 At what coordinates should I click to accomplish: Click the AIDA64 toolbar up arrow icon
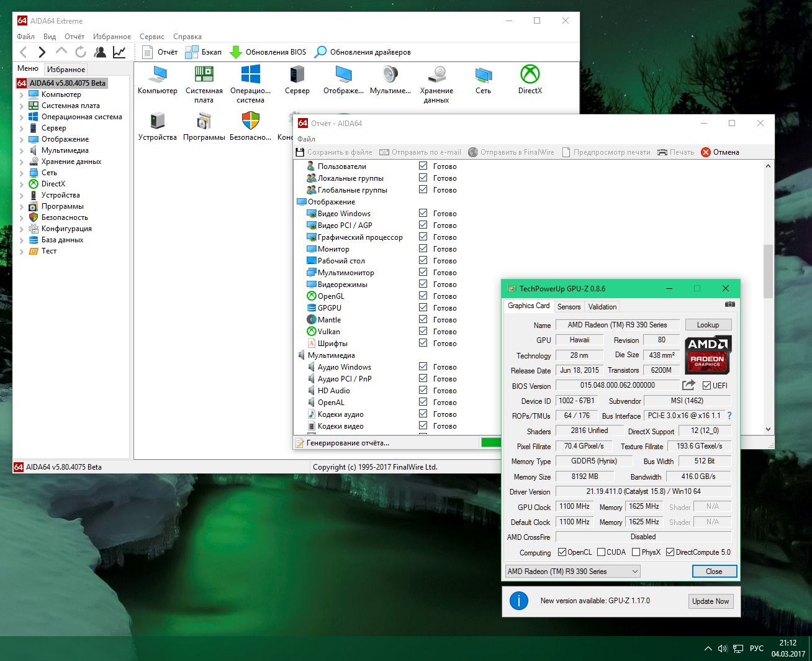click(x=61, y=52)
